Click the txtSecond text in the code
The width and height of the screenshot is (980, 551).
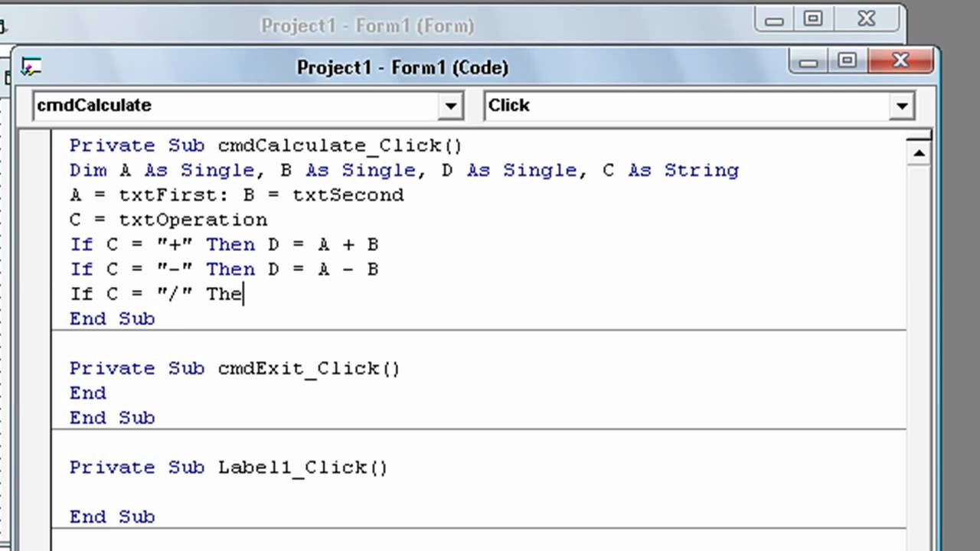[348, 195]
